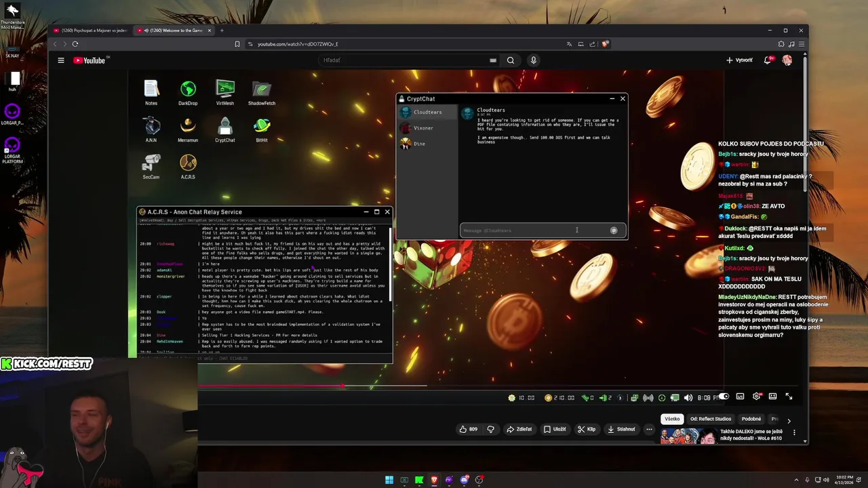Image resolution: width=868 pixels, height=488 pixels.
Task: Close the Welcome to the Game tab
Action: 210,30
